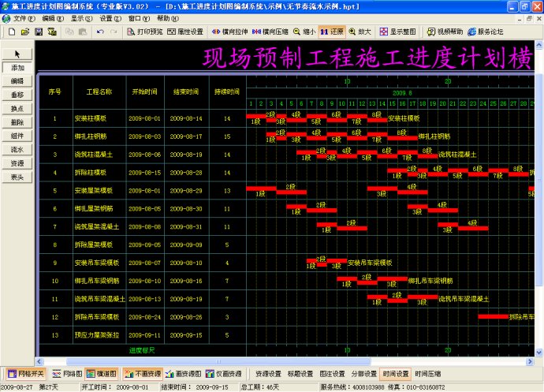Click 放大 zoom in
The height and width of the screenshot is (392, 544).
pos(360,32)
